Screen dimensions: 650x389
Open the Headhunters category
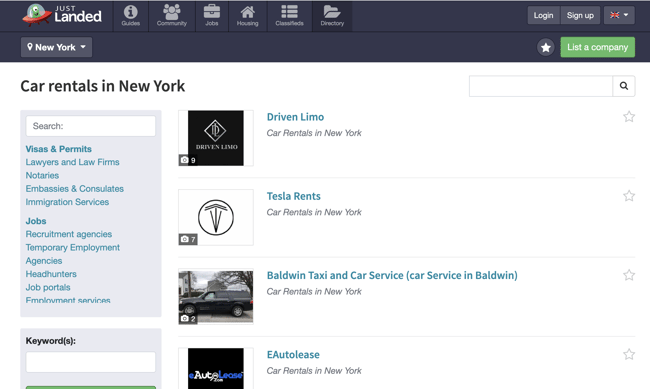point(51,274)
